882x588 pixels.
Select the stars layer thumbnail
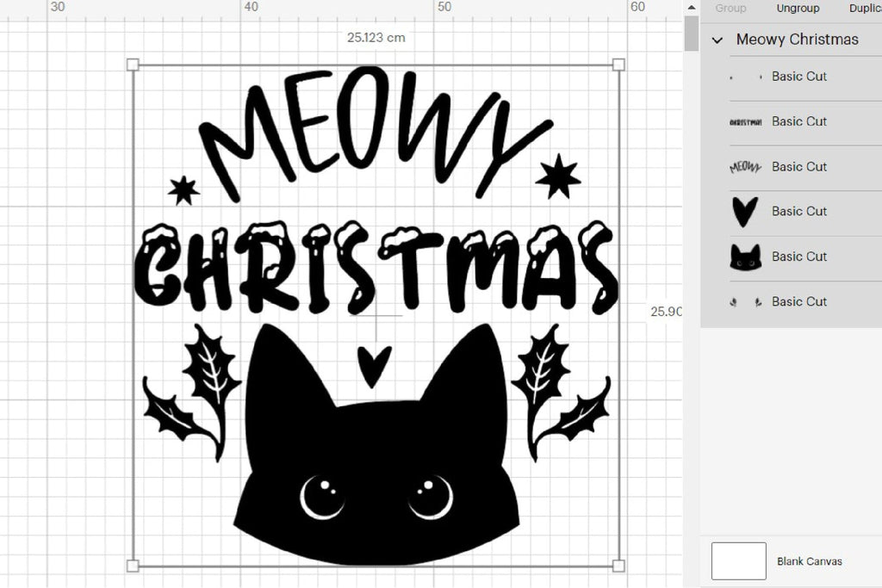[x=746, y=77]
